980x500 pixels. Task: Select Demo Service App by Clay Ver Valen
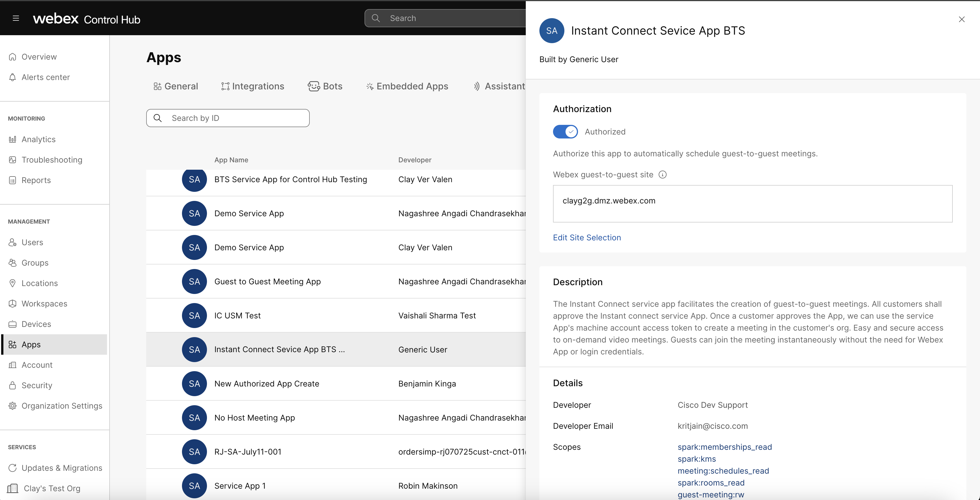[336, 247]
